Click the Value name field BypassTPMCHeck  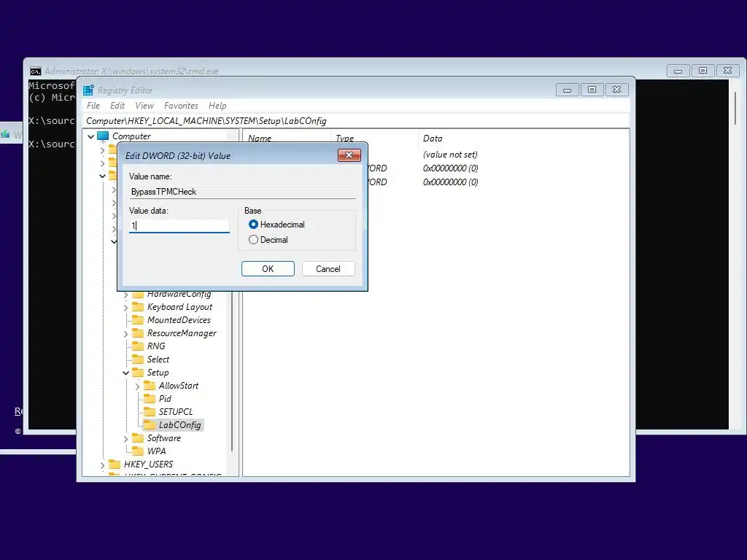click(242, 192)
